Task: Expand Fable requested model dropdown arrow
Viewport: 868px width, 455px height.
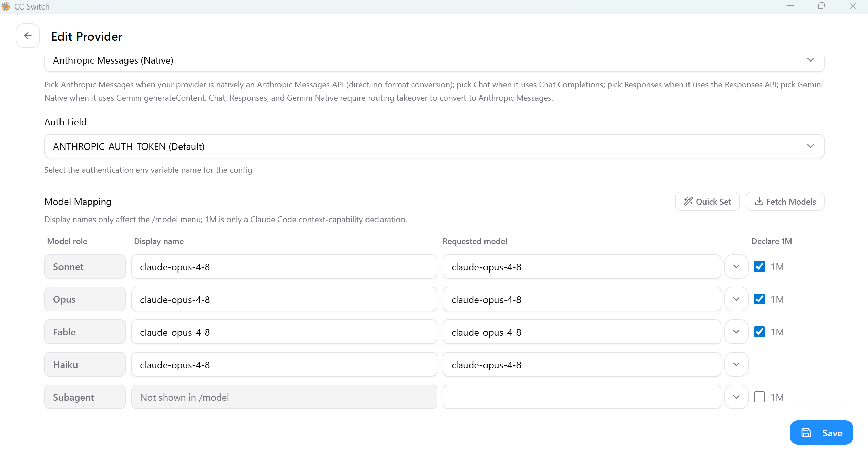Action: (736, 332)
